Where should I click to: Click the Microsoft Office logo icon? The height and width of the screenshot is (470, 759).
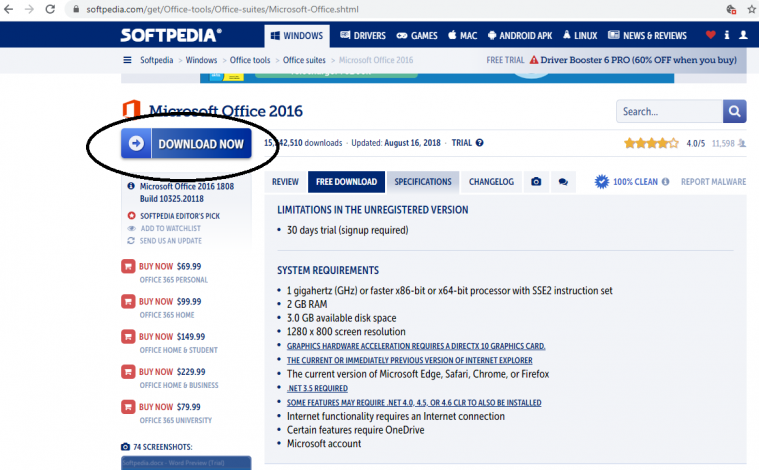tap(131, 109)
